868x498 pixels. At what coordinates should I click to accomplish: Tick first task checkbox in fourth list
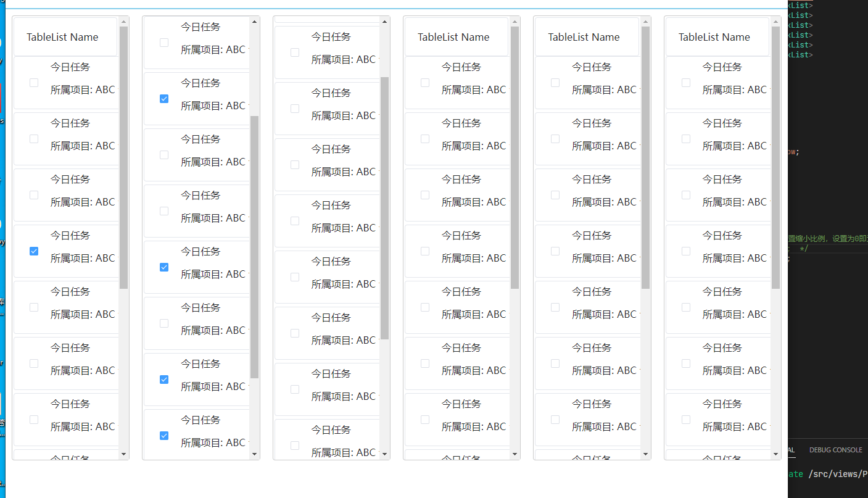tap(425, 83)
